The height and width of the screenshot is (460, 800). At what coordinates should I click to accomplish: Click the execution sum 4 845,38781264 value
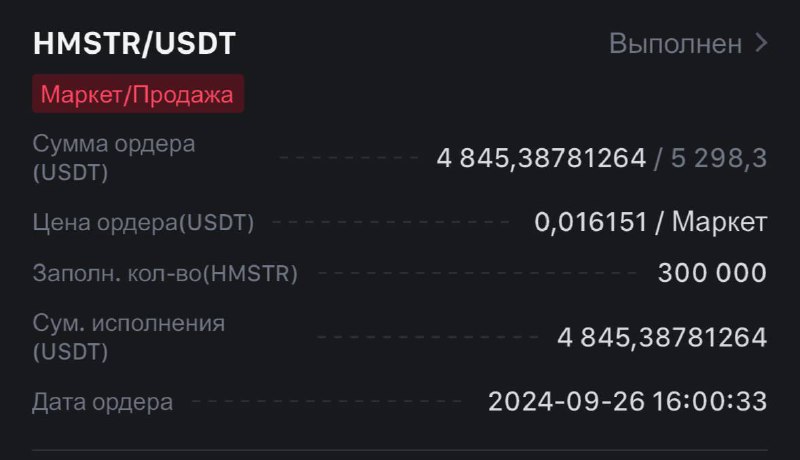(662, 338)
